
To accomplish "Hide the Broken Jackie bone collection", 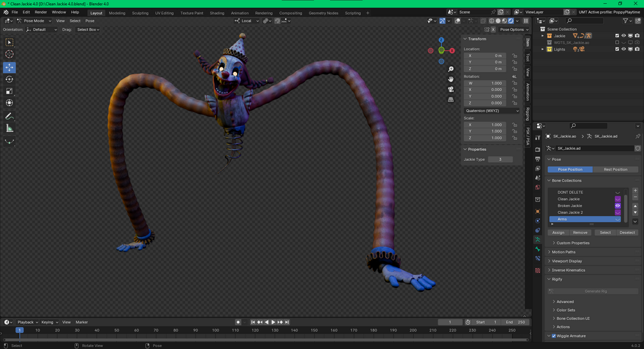I will (x=617, y=205).
